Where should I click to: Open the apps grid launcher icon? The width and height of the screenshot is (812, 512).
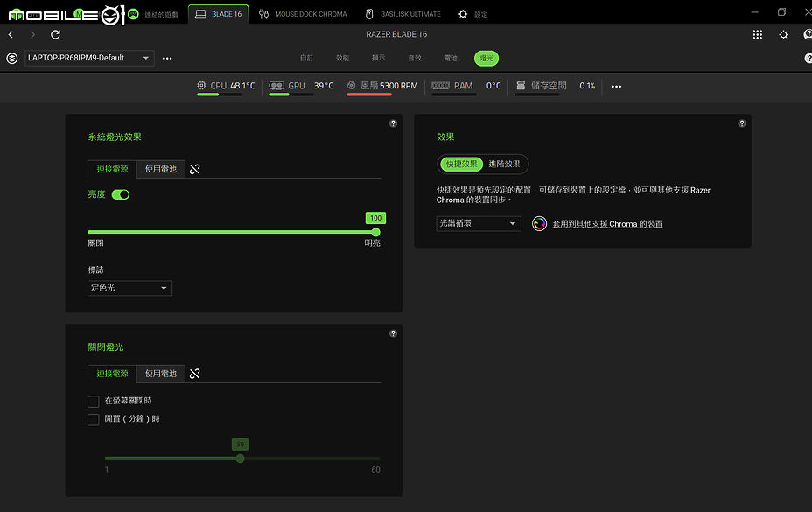[x=757, y=34]
